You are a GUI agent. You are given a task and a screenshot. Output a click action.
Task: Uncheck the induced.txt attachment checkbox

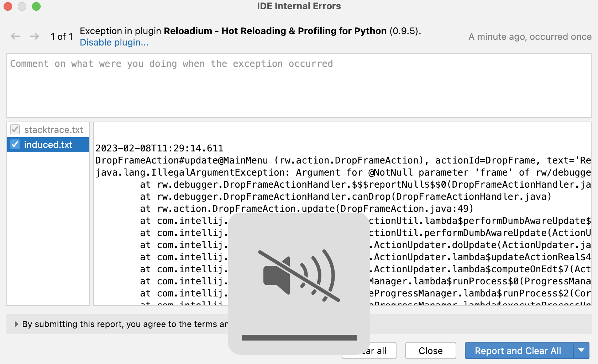coord(15,145)
